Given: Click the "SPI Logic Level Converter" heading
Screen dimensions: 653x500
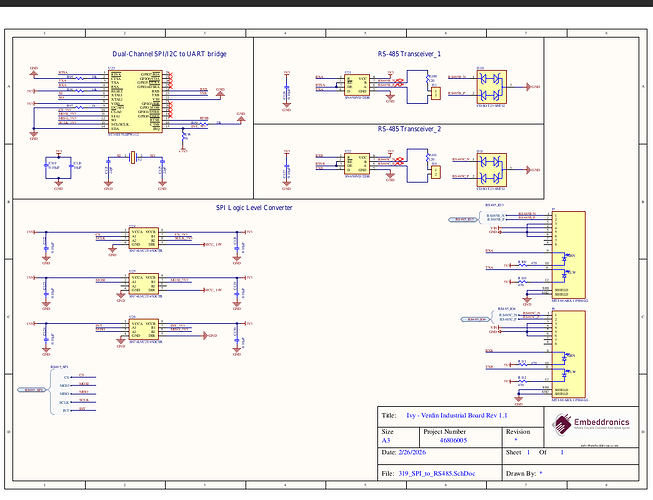Looking at the screenshot, I should point(254,207).
